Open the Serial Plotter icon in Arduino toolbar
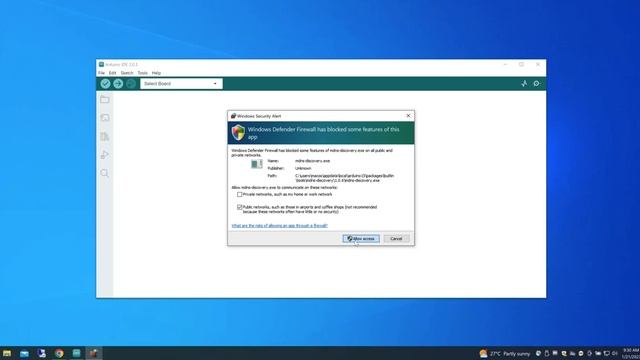This screenshot has height=360, width=640. [x=524, y=84]
